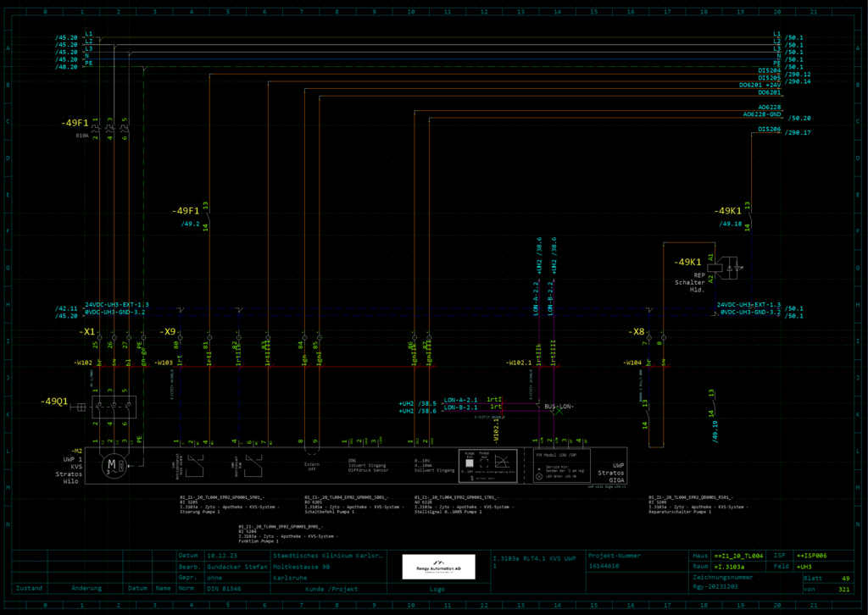Select the BUS-LON- label
This screenshot has width=868, height=615.
tap(559, 407)
